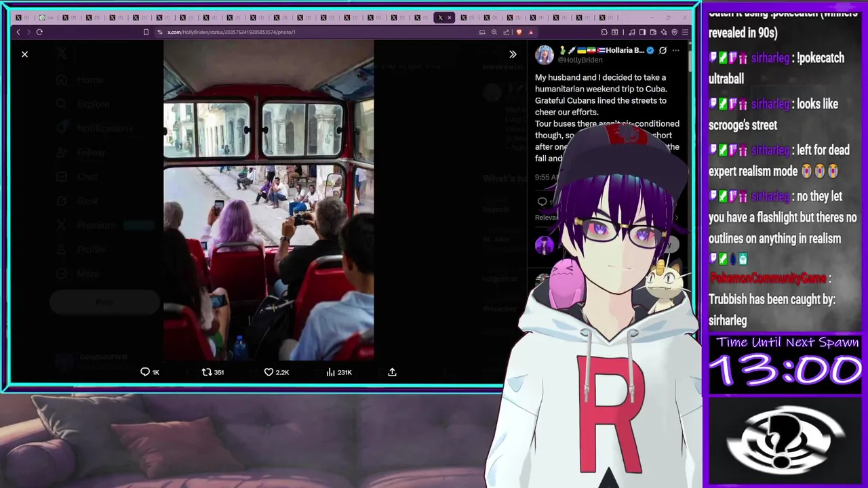Open replies via the 1K comment icon

pos(149,372)
